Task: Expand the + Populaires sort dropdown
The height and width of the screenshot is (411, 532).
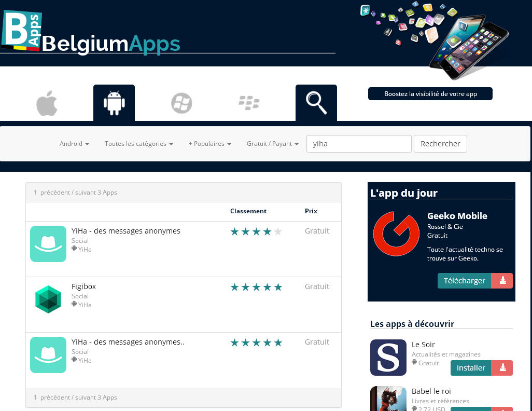Action: pos(209,144)
